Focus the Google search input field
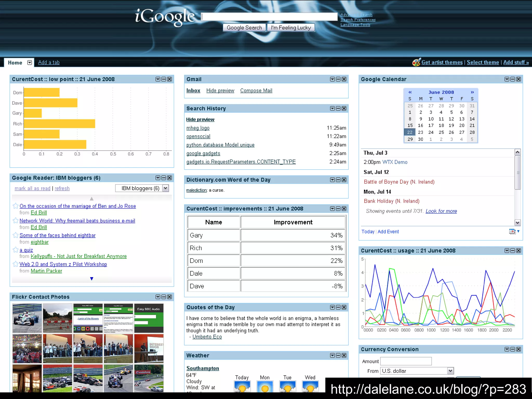The height and width of the screenshot is (399, 532). point(269,17)
